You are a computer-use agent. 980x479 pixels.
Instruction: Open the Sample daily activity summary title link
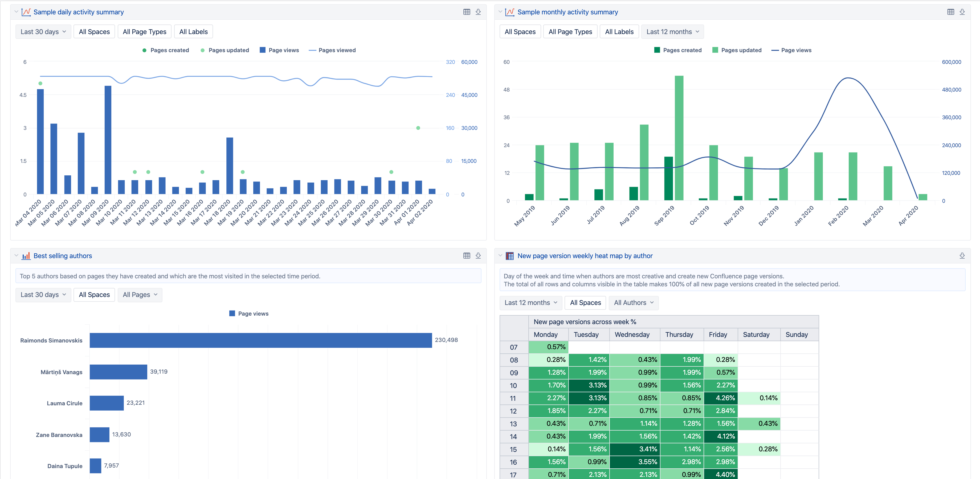pos(79,12)
